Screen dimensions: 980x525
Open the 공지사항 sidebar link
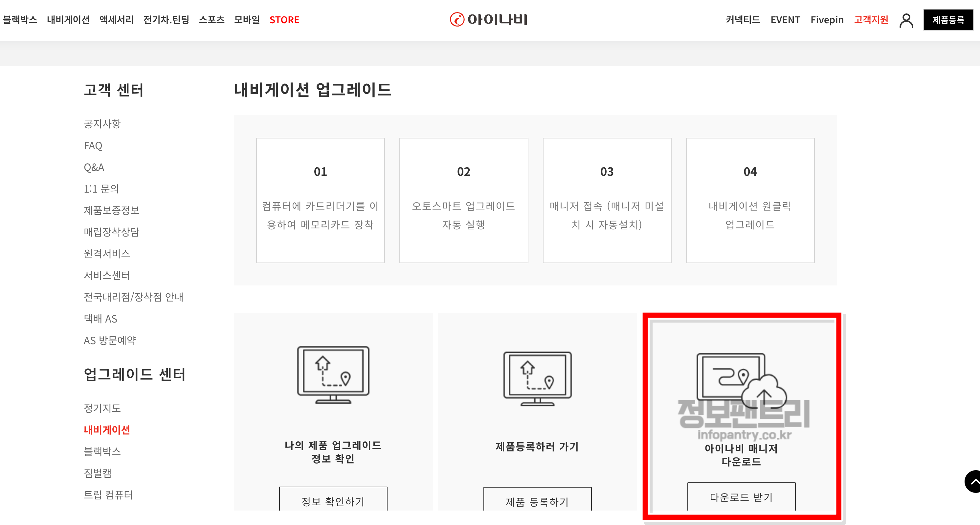(x=102, y=124)
